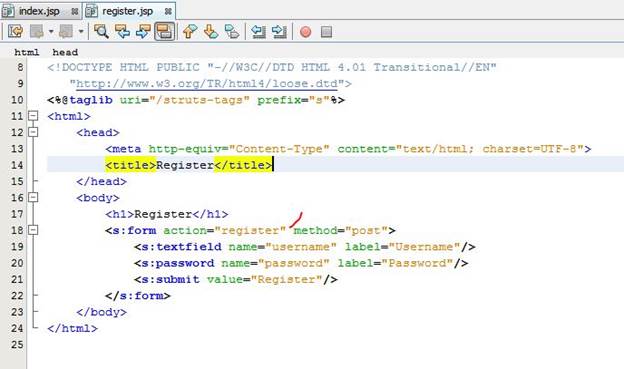Find the previous occurrence icon

coord(122,31)
